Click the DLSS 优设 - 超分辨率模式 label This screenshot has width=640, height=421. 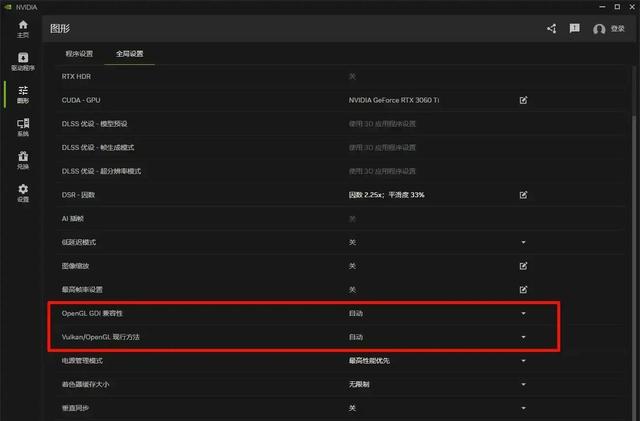[x=101, y=171]
